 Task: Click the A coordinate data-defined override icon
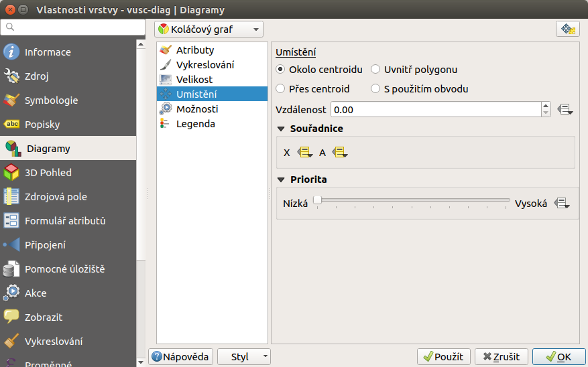coord(340,153)
